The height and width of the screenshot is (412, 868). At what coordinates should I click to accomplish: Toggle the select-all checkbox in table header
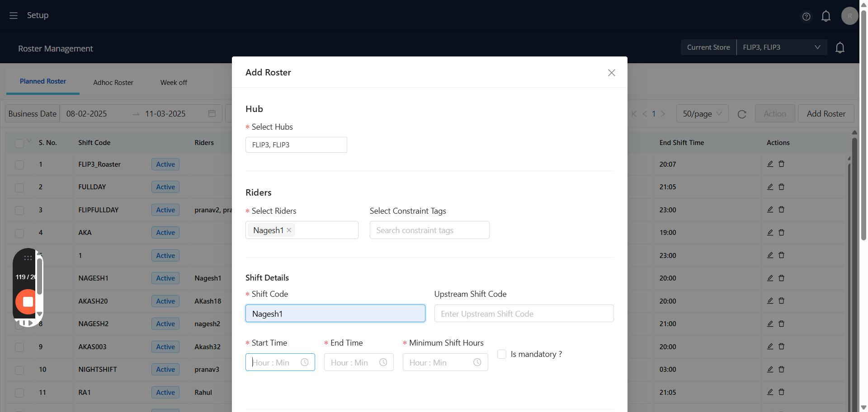coord(19,143)
